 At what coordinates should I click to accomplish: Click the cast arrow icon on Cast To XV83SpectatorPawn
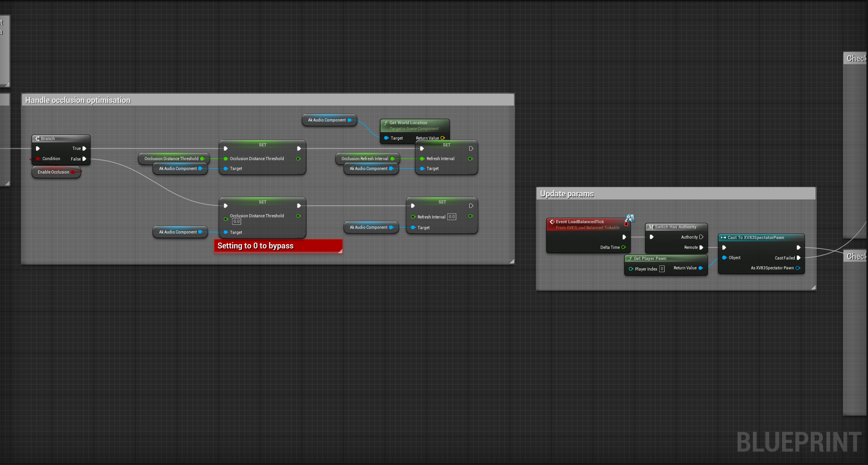click(x=723, y=237)
